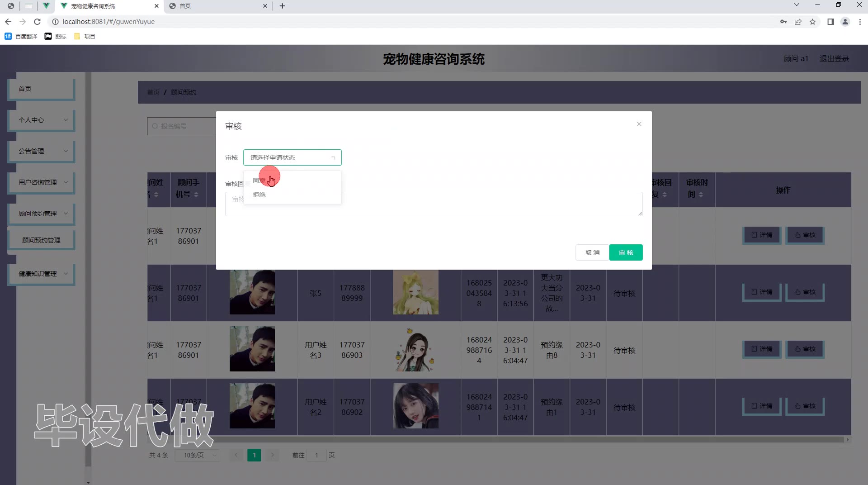Select page 1 in pagination
The image size is (868, 485).
254,455
